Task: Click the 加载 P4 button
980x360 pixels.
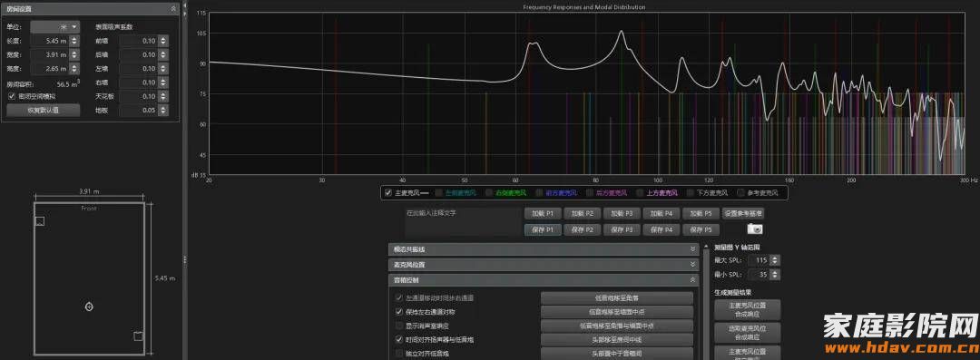Action: (661, 213)
